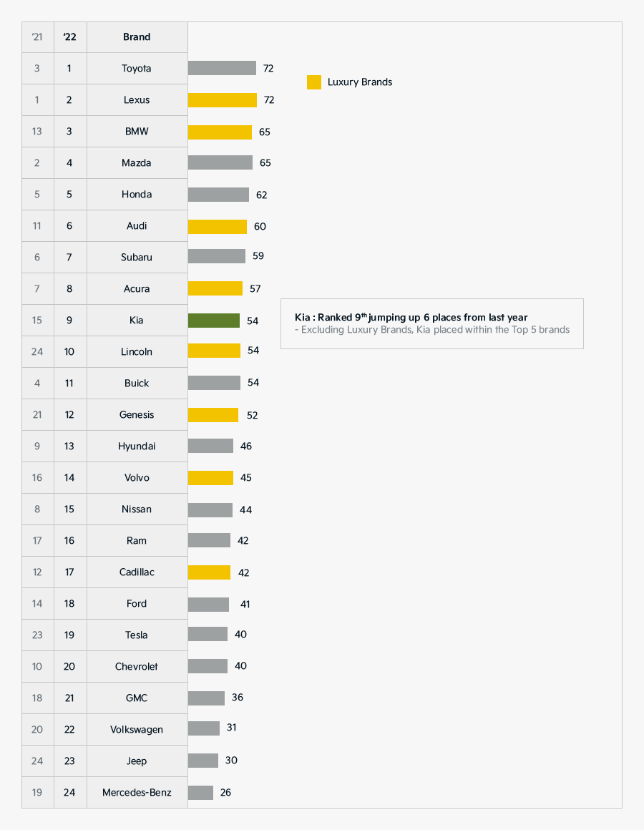Click score value 44 beside Nissan bar

click(245, 509)
